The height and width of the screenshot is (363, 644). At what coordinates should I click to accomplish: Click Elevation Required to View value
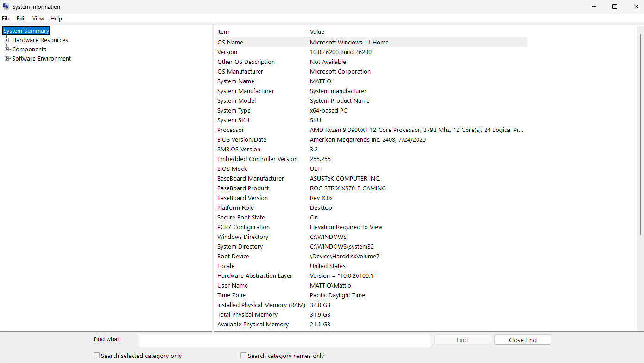(346, 227)
